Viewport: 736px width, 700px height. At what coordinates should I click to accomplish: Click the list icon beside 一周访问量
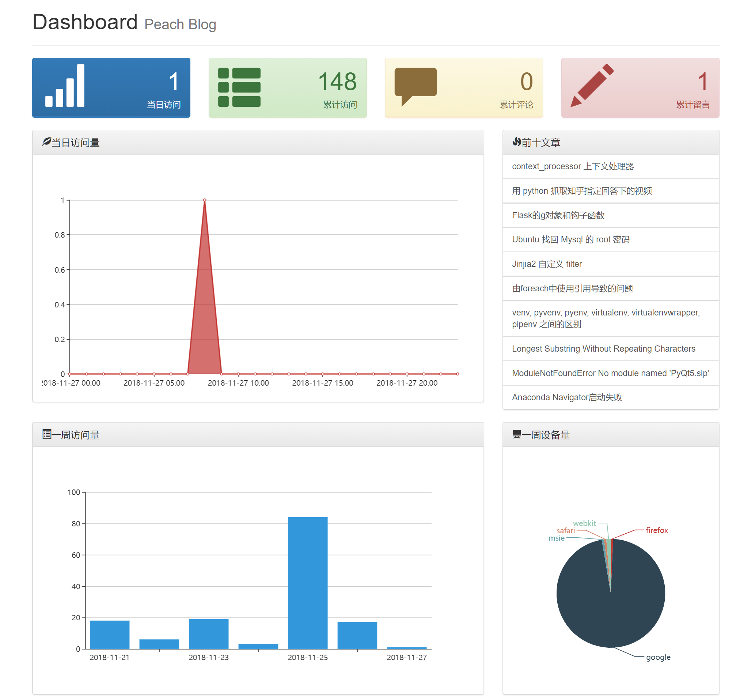pos(47,434)
